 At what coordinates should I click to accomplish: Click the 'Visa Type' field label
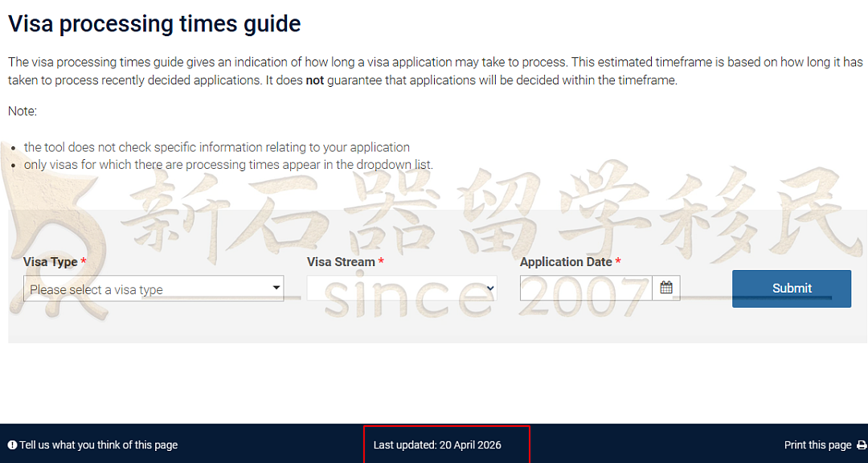point(51,262)
